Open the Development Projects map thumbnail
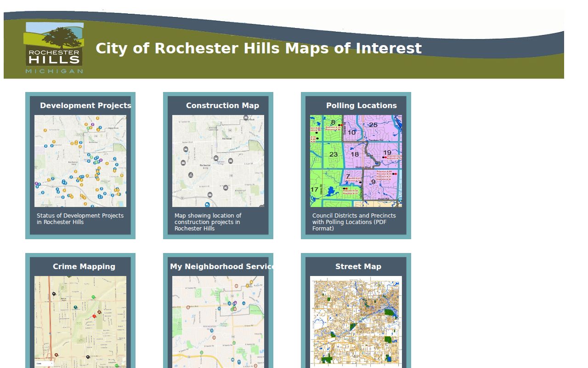588x368 pixels. (80, 161)
